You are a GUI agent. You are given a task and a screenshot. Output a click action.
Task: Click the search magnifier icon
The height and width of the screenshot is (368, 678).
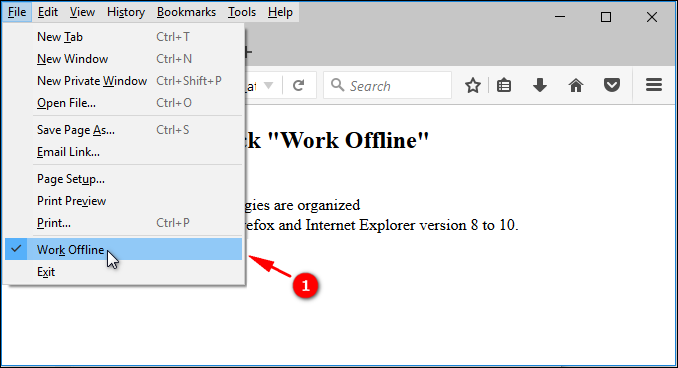tap(337, 85)
